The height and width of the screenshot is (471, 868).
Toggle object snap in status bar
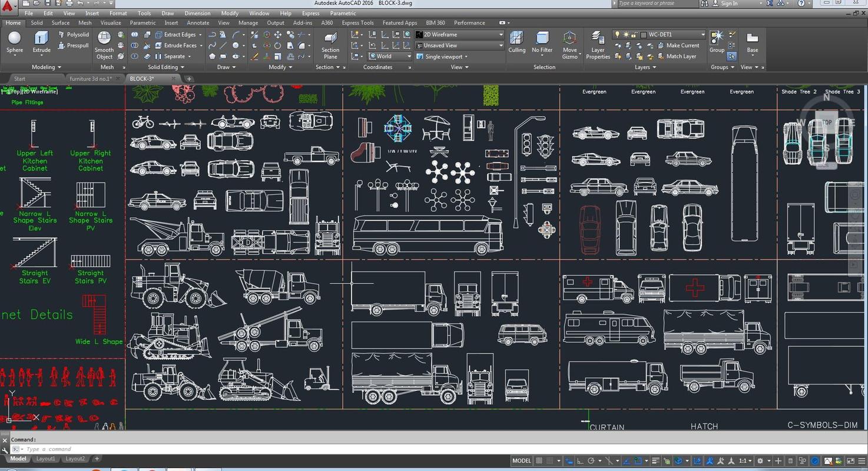638,461
